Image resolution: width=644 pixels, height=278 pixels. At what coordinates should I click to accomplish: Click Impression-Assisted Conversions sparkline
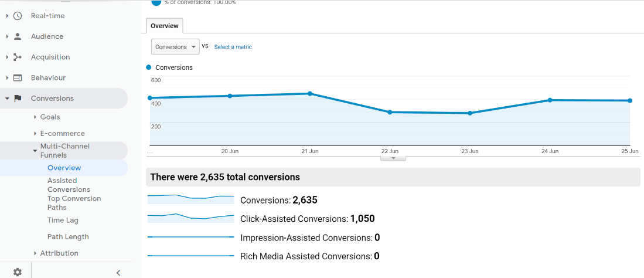point(190,237)
